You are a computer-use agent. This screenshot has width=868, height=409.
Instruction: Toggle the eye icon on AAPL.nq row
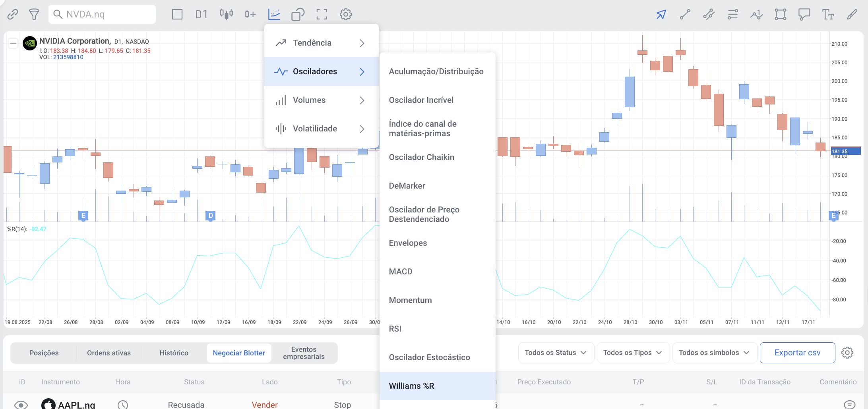(x=21, y=405)
